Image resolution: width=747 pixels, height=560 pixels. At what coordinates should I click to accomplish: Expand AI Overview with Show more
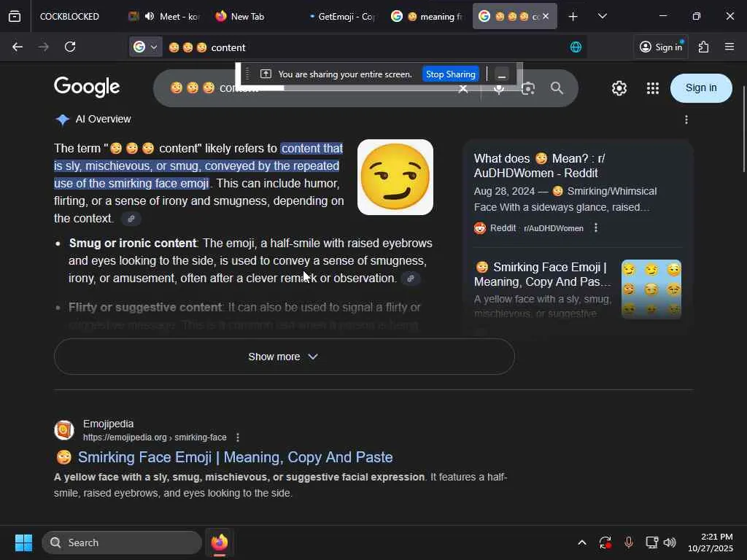[x=284, y=357]
